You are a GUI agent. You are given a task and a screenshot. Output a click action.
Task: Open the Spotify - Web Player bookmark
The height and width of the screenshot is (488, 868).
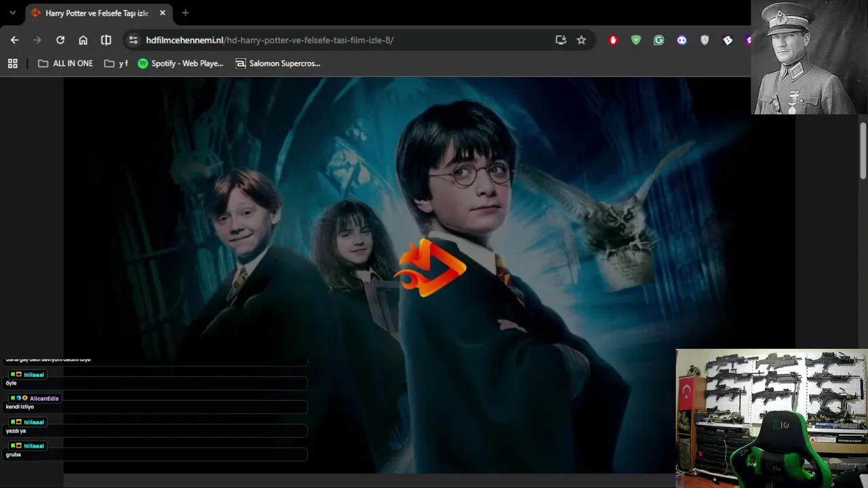click(180, 63)
